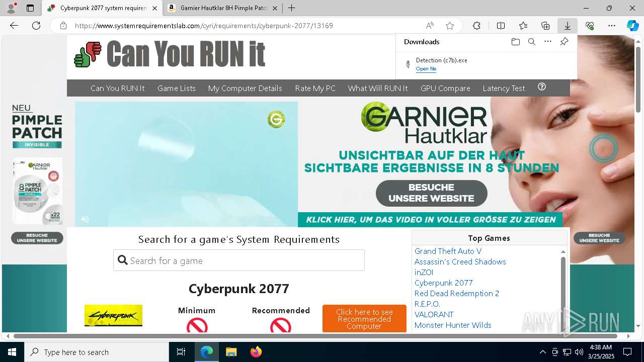Toggle split screen view
The height and width of the screenshot is (362, 644).
(x=501, y=26)
